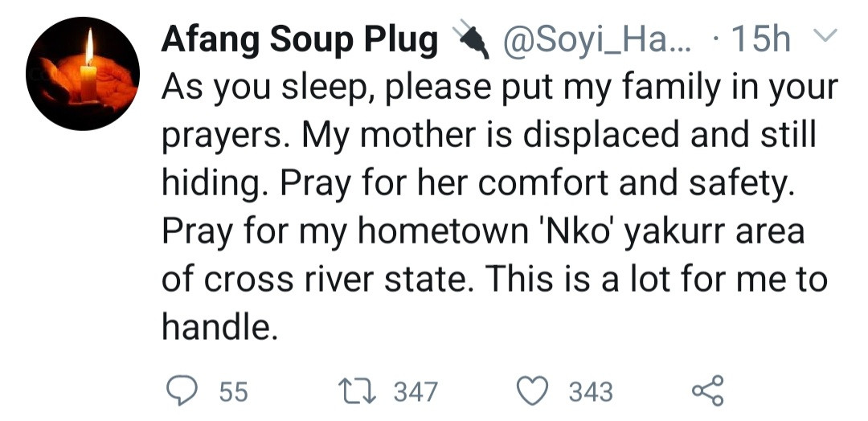
Task: Open the 15h timestamp link
Action: tap(759, 39)
